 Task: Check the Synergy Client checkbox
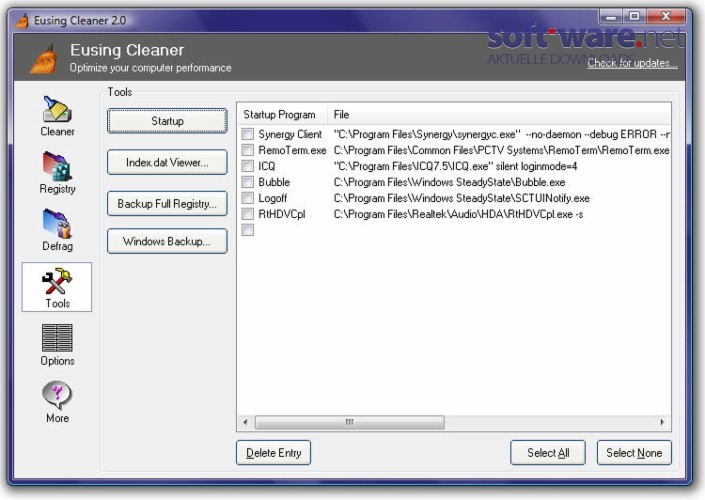click(248, 134)
